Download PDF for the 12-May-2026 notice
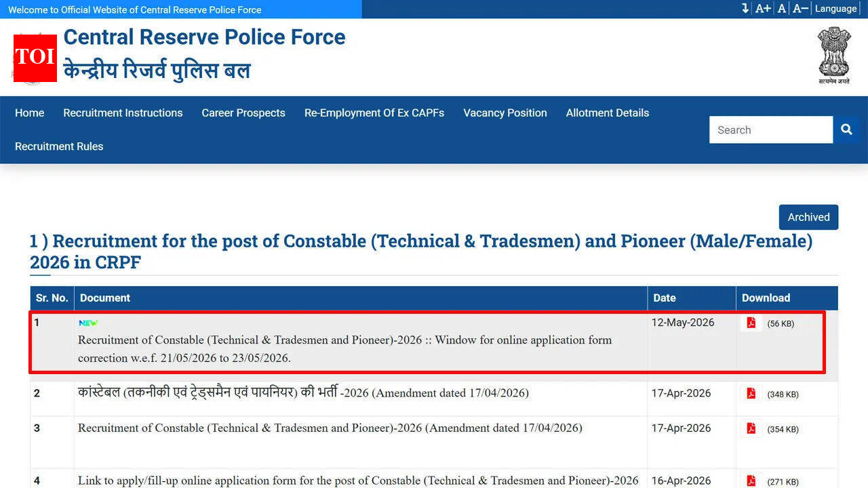The image size is (868, 488). 751,323
